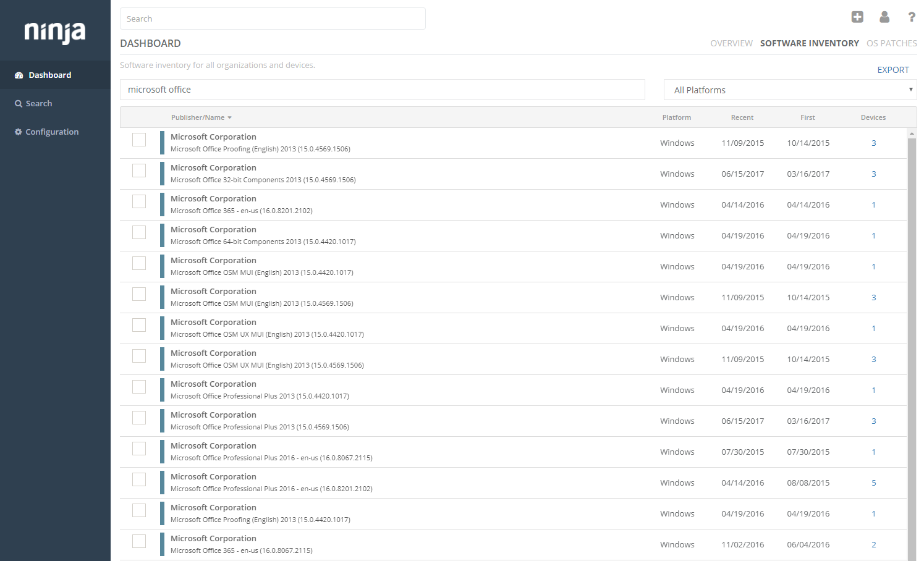
Task: Open the All Platforms dropdown
Action: point(789,90)
